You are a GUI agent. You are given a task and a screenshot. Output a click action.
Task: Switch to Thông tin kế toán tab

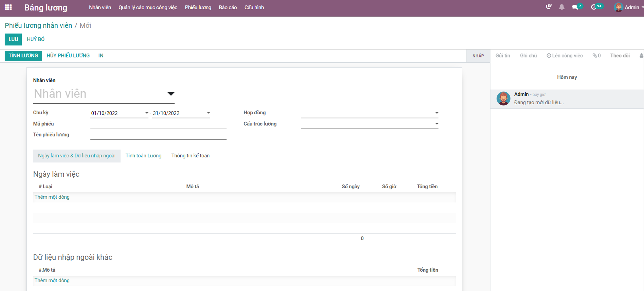[x=190, y=156]
